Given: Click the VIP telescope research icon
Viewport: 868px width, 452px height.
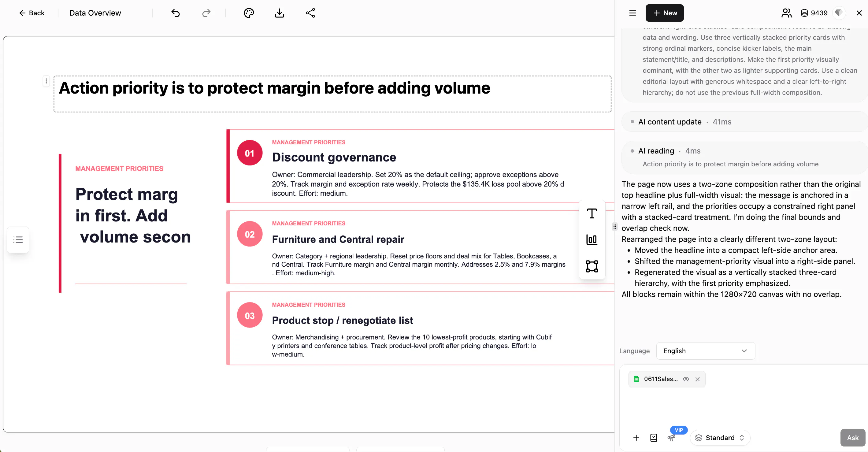Looking at the screenshot, I should [x=671, y=438].
